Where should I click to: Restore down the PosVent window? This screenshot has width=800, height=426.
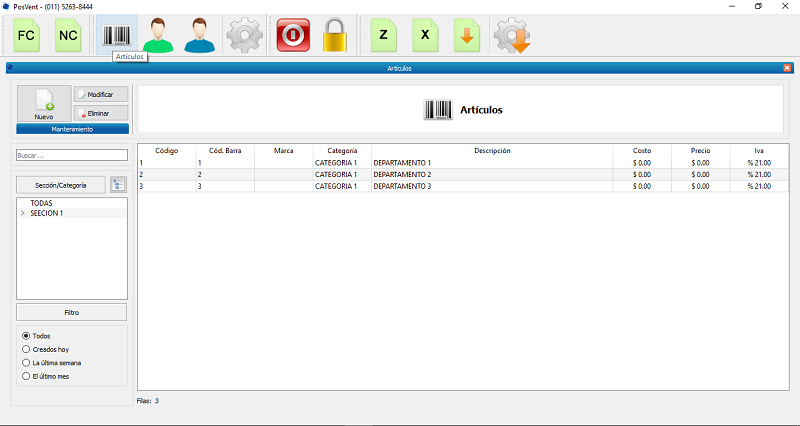[x=759, y=7]
